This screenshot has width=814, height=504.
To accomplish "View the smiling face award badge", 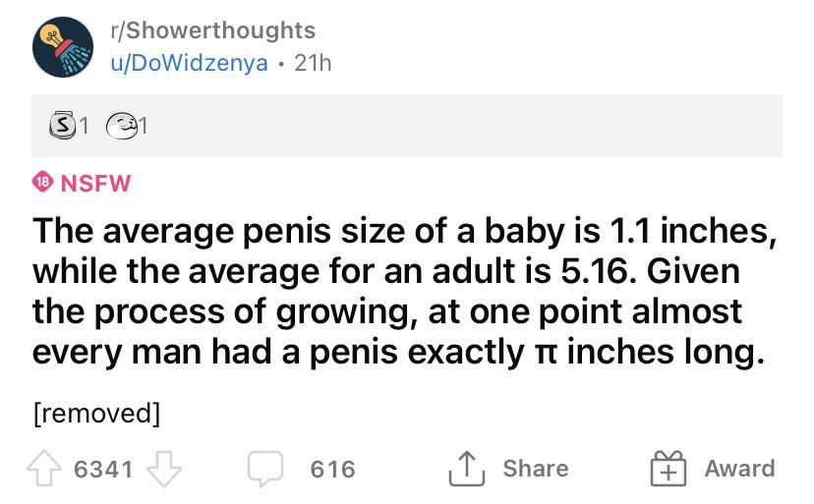I will point(122,126).
